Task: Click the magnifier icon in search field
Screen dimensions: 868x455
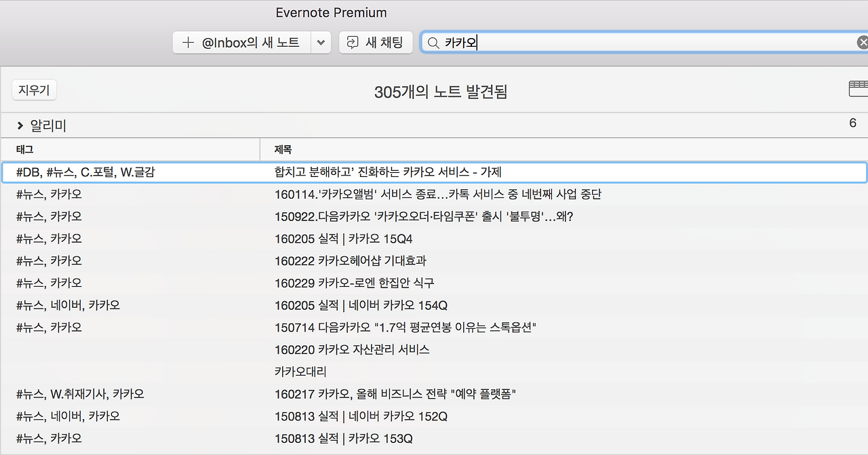Action: [x=433, y=43]
